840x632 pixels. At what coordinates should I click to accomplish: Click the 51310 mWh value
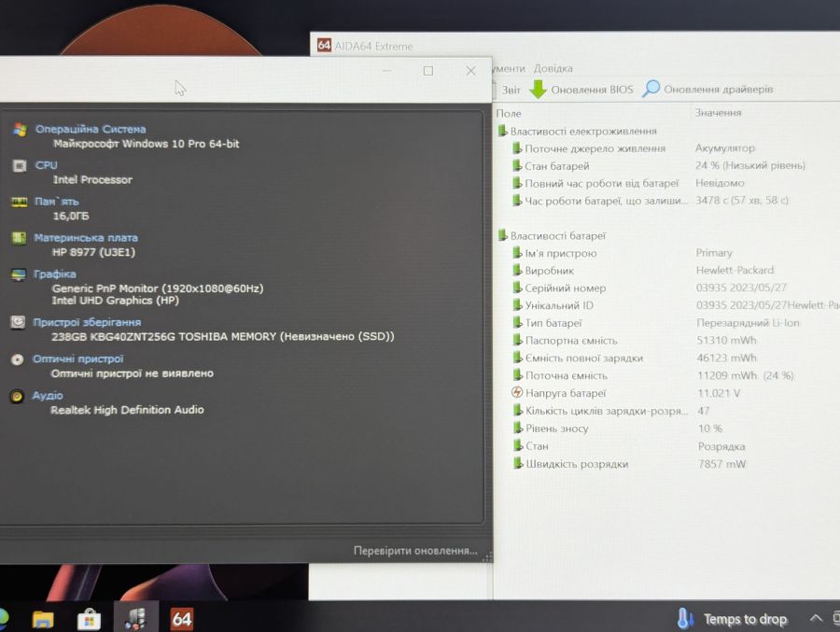click(726, 341)
